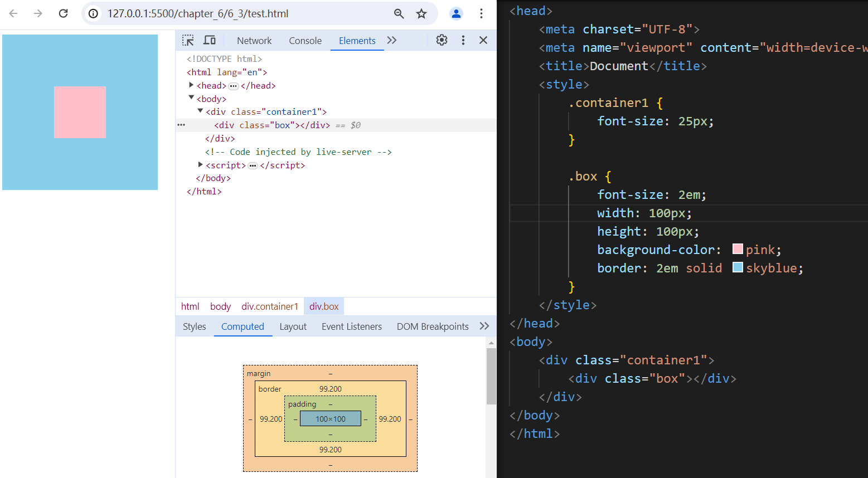Click the .container1 selector in the editor
This screenshot has height=478, width=868.
click(608, 103)
